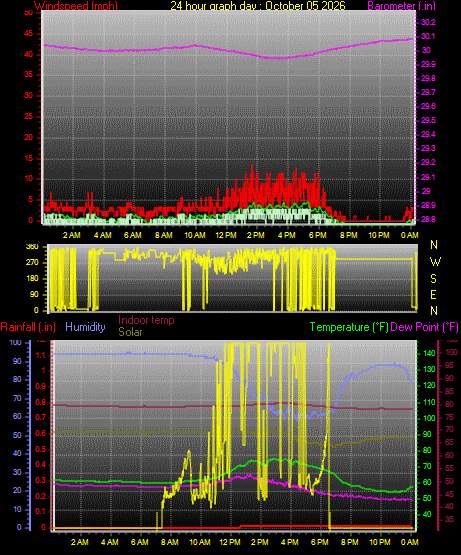This screenshot has width=461, height=555.
Task: Select "4 PM" under the bottom chart
Action: (x=290, y=542)
